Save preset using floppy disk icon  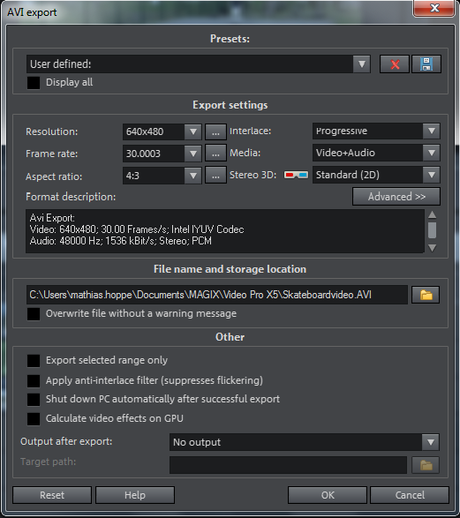pyautogui.click(x=426, y=64)
